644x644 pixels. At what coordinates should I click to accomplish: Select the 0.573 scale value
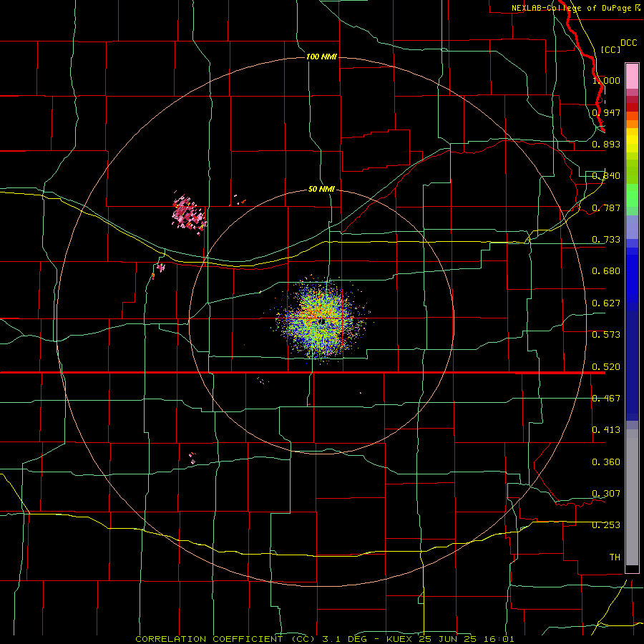[x=606, y=335]
